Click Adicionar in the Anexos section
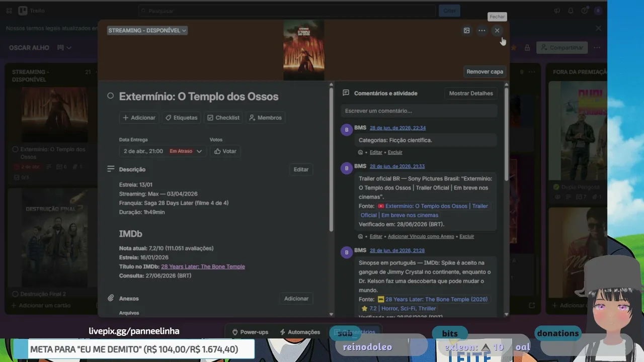This screenshot has height=362, width=644. (296, 299)
